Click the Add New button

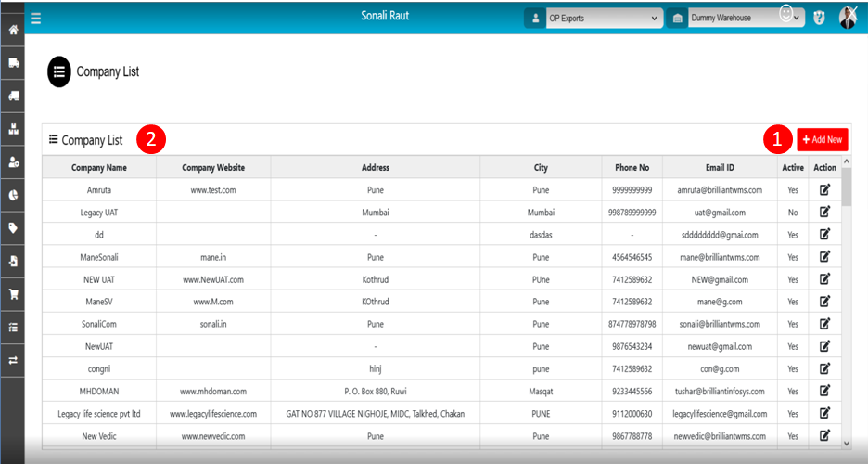tap(822, 139)
